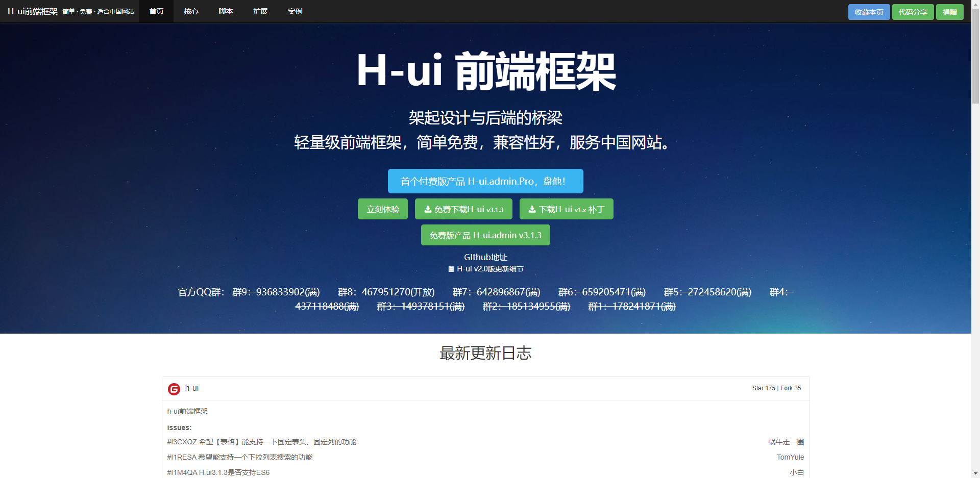Click the 群8：467951270(开放) QQ group text
Viewport: 980px width, 478px height.
point(386,292)
